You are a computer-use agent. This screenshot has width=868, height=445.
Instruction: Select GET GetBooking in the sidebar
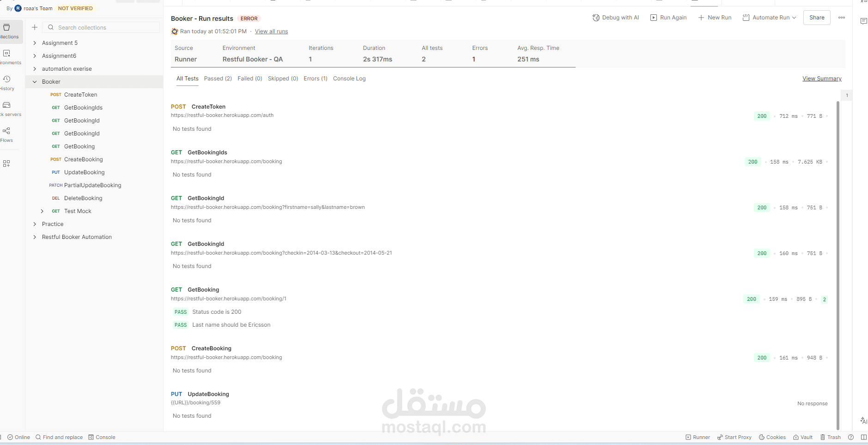(x=94, y=146)
